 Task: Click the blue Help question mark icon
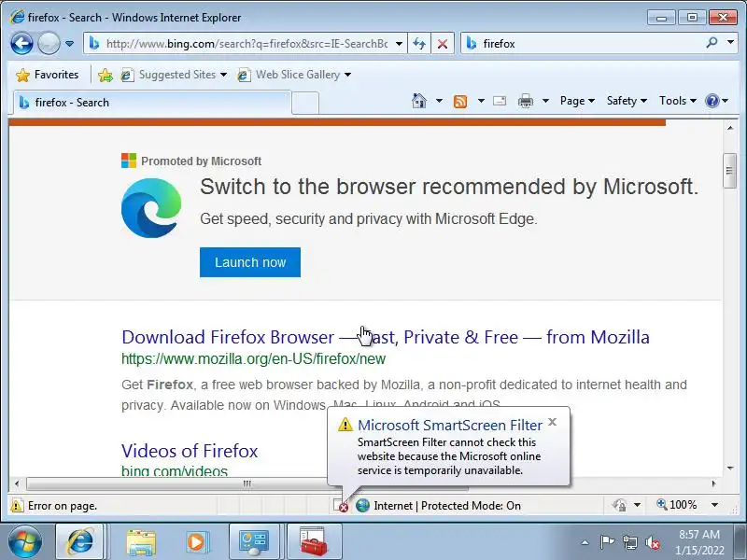click(712, 101)
